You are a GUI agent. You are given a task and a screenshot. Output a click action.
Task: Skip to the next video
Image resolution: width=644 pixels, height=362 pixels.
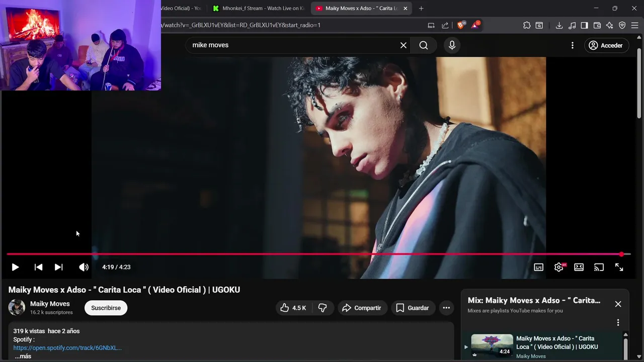point(59,267)
